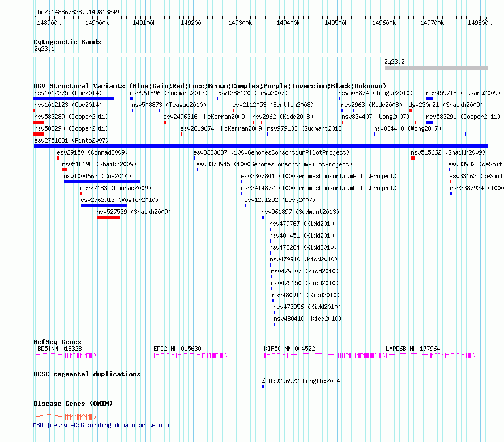
Task: Click the %ID:92.6972|Length:2054 segmental duplication
Action: coord(263,387)
